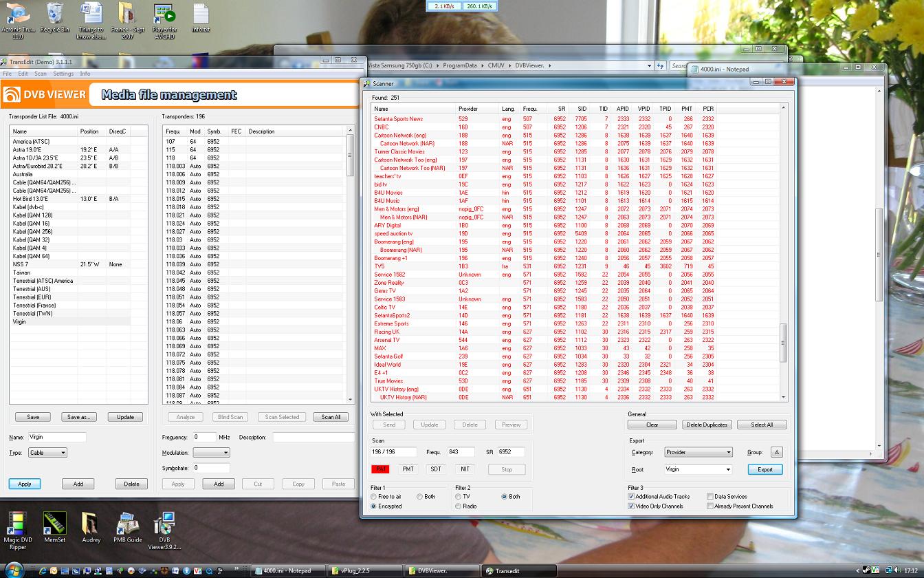Click the Stop scan button
The height and width of the screenshot is (578, 924).
click(x=507, y=469)
